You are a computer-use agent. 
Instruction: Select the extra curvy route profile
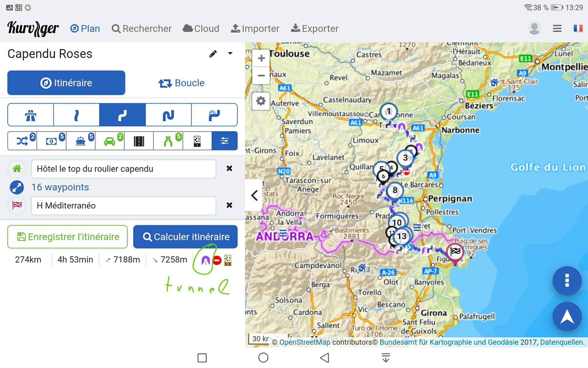point(168,115)
